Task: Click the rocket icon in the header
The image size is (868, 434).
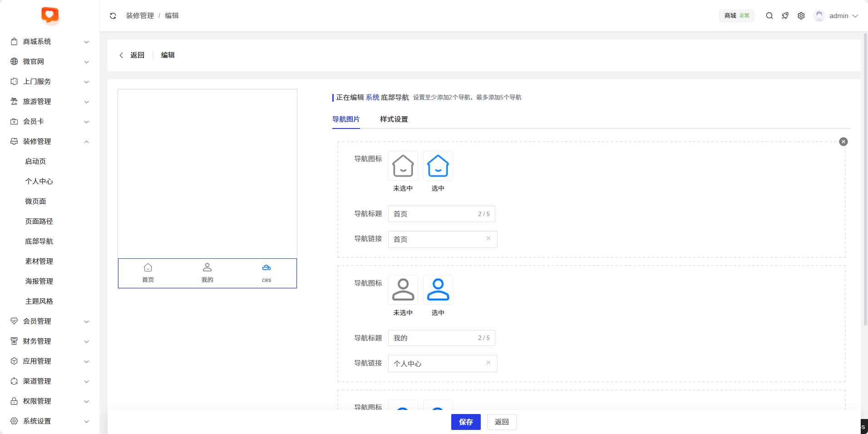Action: click(x=785, y=16)
